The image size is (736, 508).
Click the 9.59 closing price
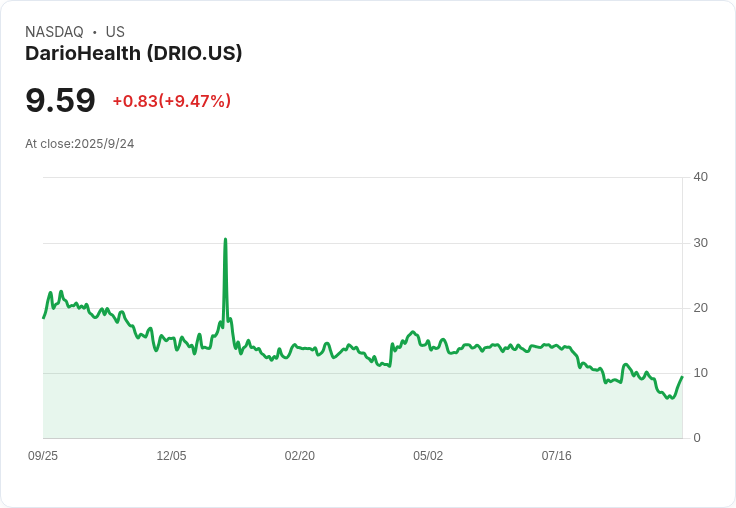click(60, 100)
